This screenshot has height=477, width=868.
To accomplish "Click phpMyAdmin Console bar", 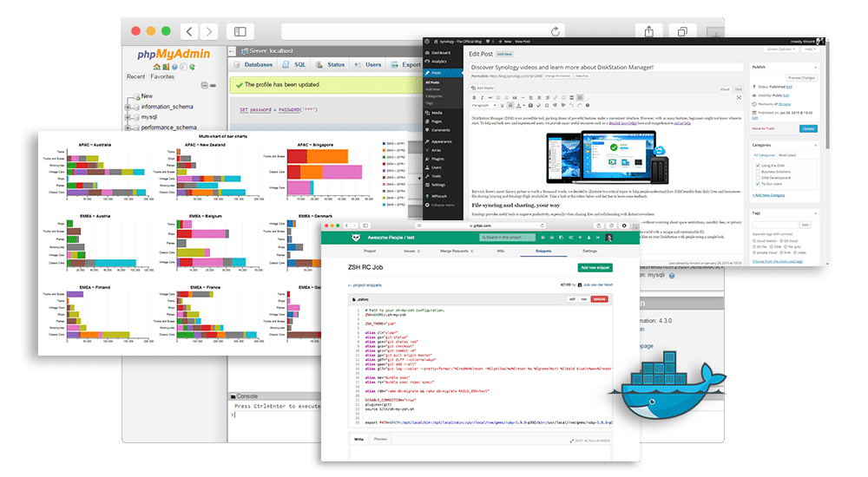I will coord(275,396).
